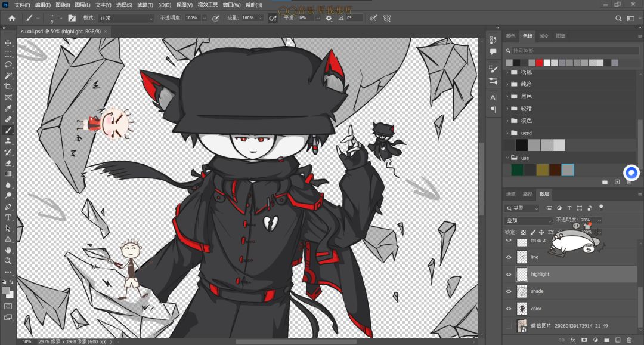
Task: Open the blend mode dropdown showing 叠加
Action: [528, 220]
